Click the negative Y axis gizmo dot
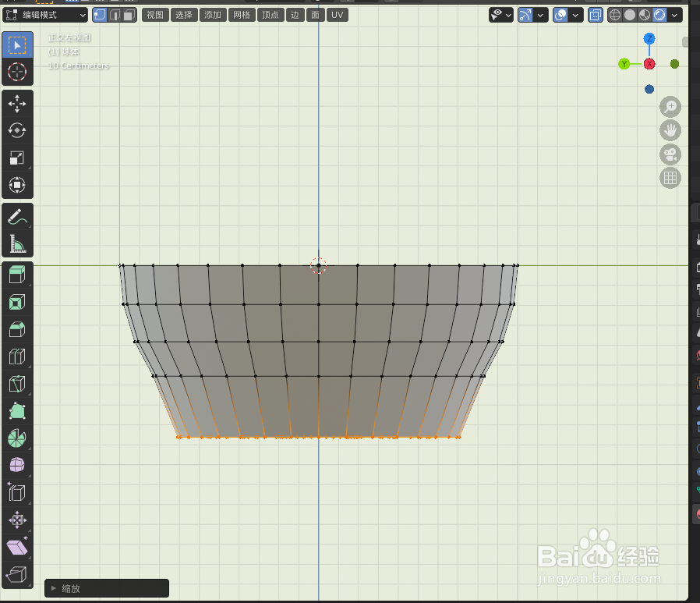 point(674,64)
